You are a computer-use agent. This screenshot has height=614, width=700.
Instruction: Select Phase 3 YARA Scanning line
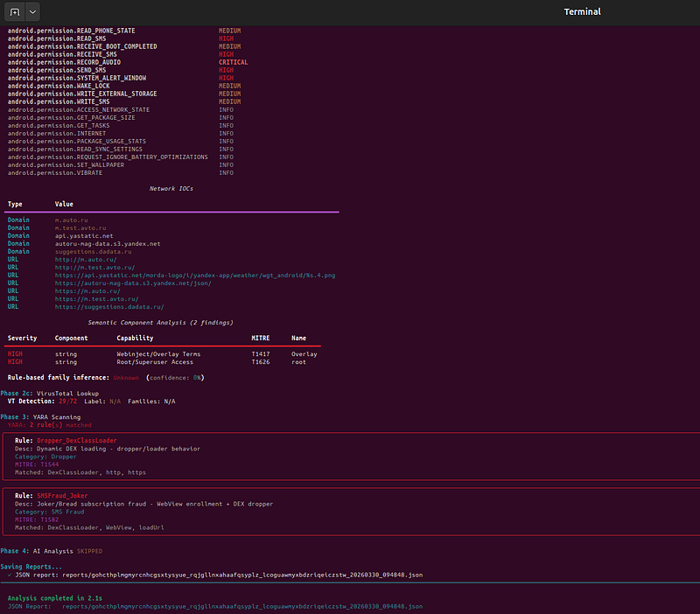(40, 417)
